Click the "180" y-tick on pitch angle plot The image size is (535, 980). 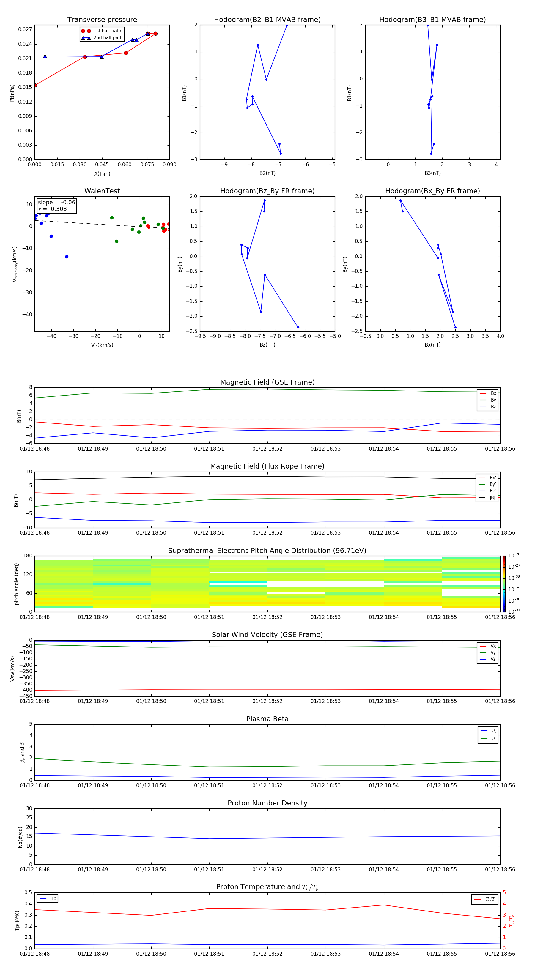(x=28, y=556)
